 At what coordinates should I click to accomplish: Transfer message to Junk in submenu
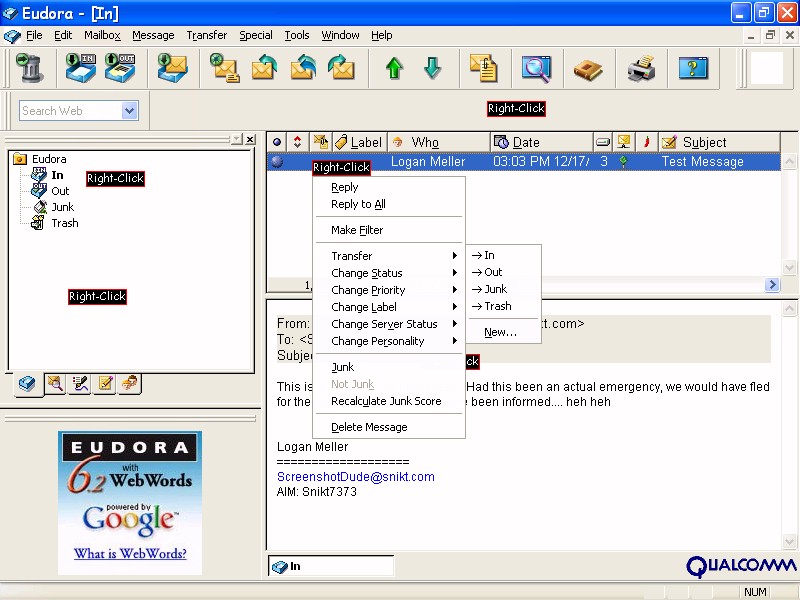click(x=504, y=289)
